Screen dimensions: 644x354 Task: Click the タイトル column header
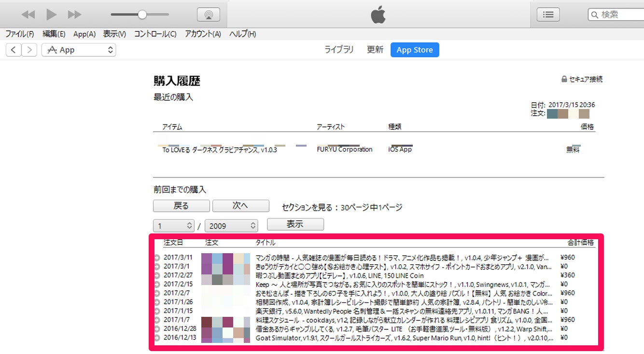[266, 243]
